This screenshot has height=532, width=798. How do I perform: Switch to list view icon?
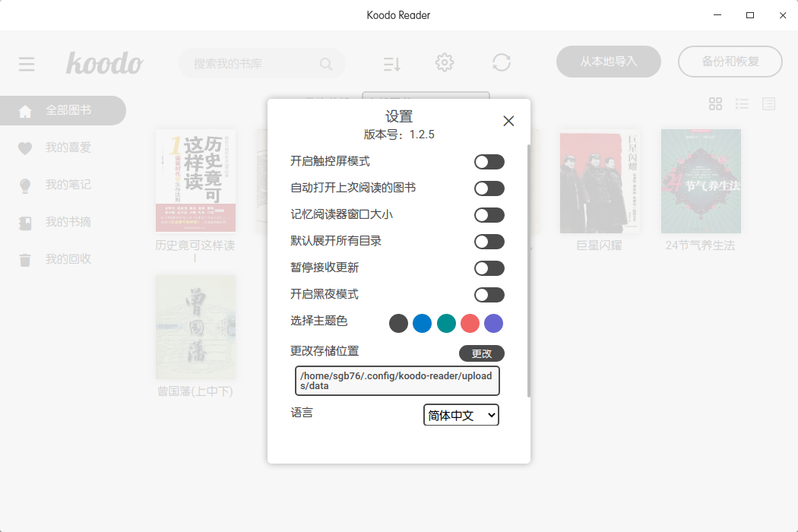point(742,104)
